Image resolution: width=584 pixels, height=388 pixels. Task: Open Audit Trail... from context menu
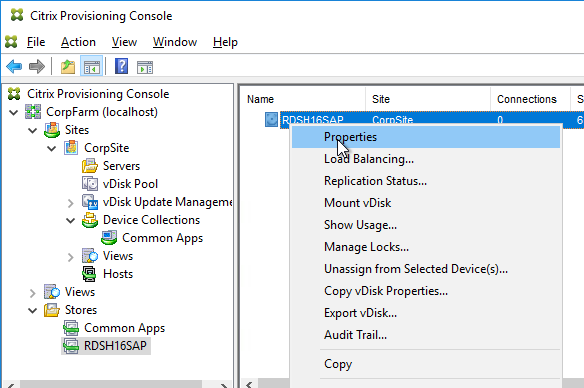[426, 335]
